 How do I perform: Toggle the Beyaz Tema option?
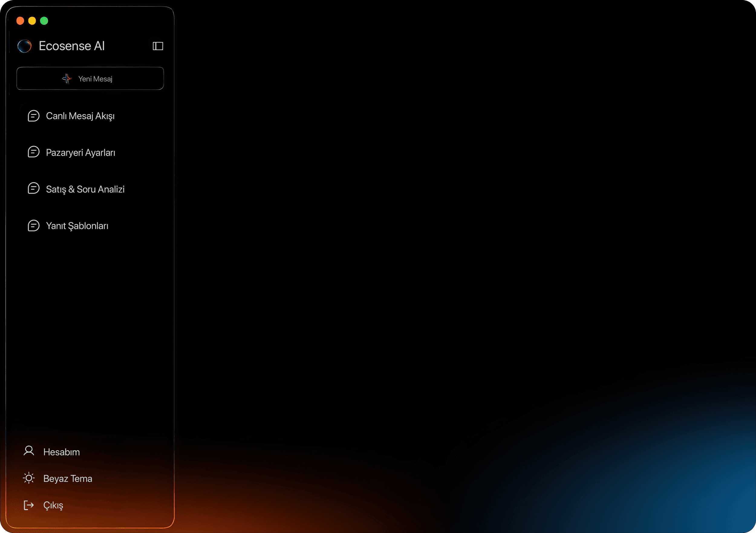click(67, 479)
